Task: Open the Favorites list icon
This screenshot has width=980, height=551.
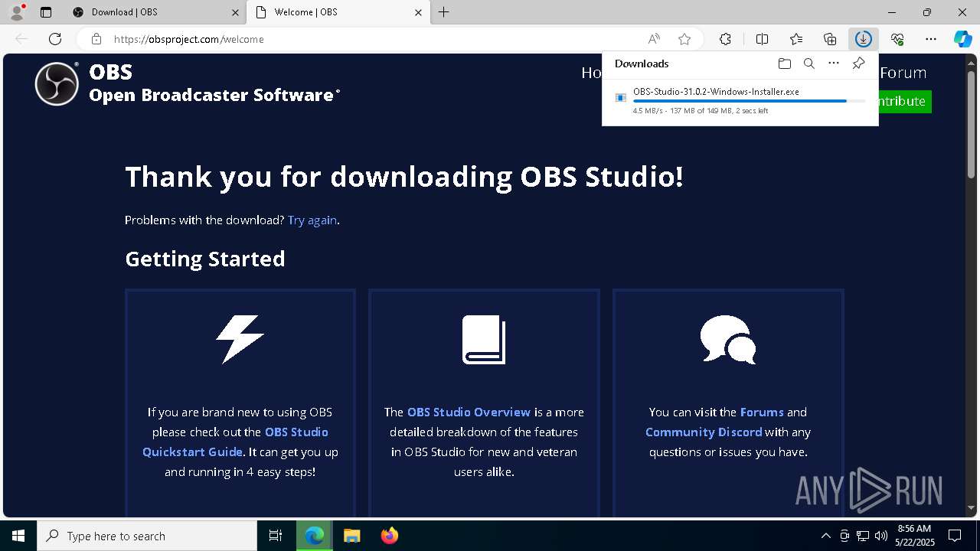Action: click(796, 39)
